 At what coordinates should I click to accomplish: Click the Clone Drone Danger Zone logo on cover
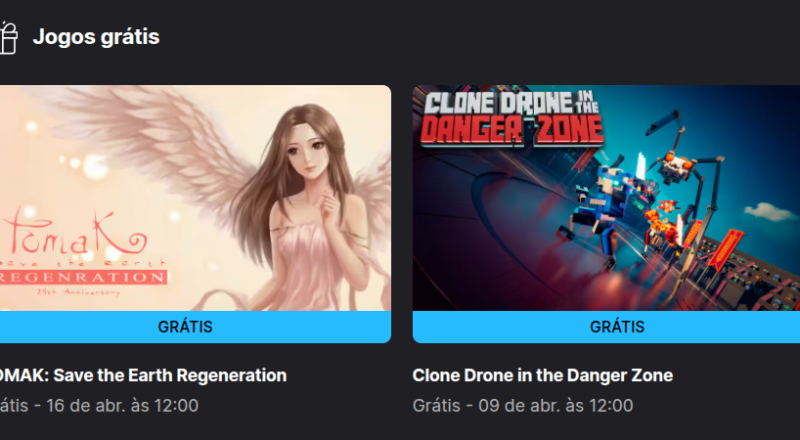[x=512, y=118]
